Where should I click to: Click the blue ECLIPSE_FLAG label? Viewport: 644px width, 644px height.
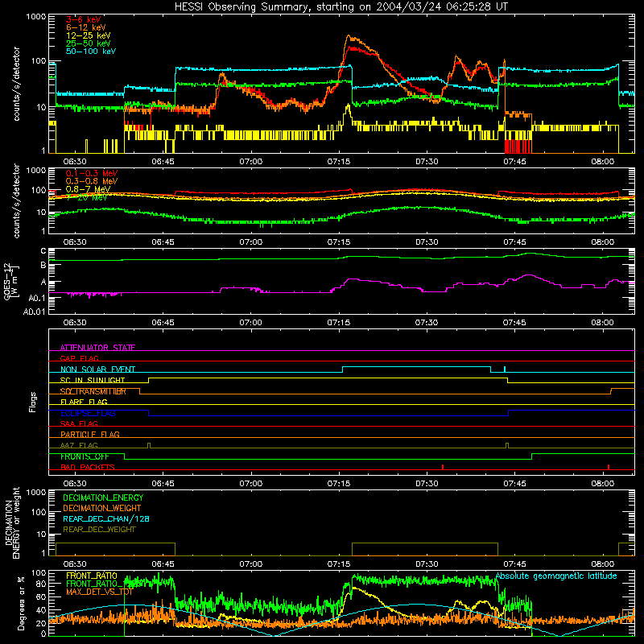coord(88,413)
